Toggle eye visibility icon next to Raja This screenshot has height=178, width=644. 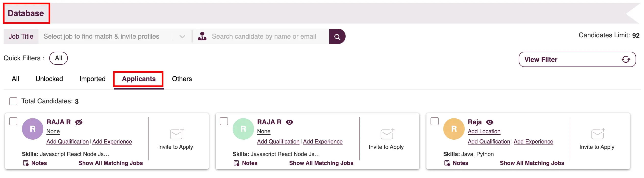pyautogui.click(x=489, y=122)
